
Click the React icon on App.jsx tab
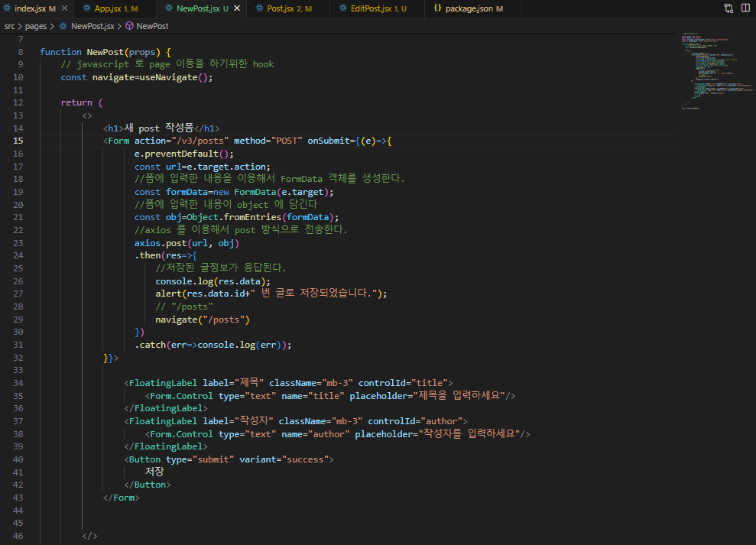point(87,8)
